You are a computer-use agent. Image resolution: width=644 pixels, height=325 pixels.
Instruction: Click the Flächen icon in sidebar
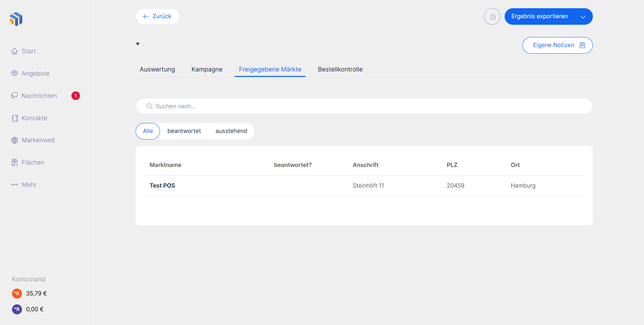pos(14,162)
